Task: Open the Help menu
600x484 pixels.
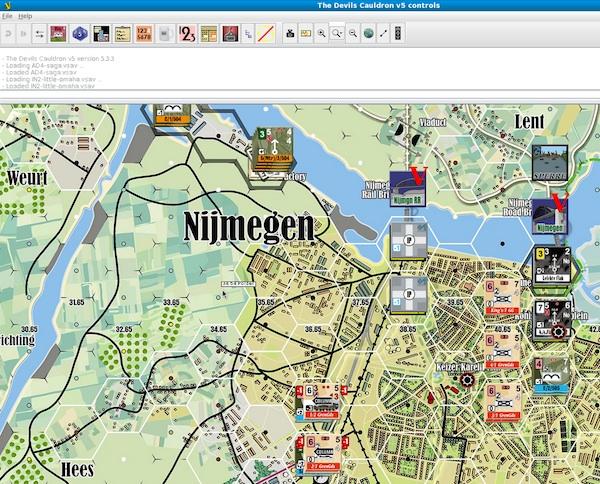Action: [25, 17]
